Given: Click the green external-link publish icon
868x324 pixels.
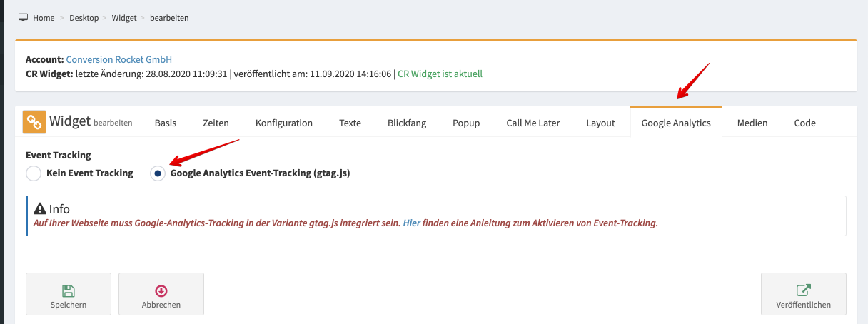Looking at the screenshot, I should 804,290.
